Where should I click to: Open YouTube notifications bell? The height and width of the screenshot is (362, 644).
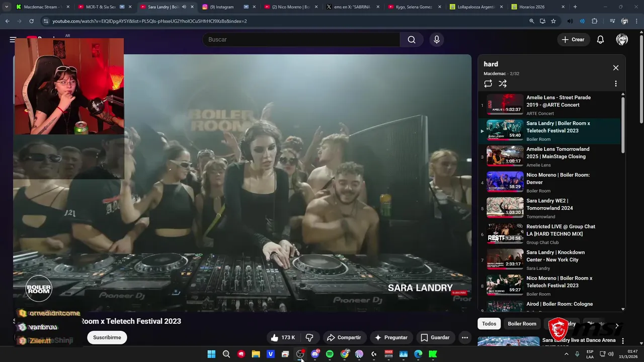tap(600, 40)
